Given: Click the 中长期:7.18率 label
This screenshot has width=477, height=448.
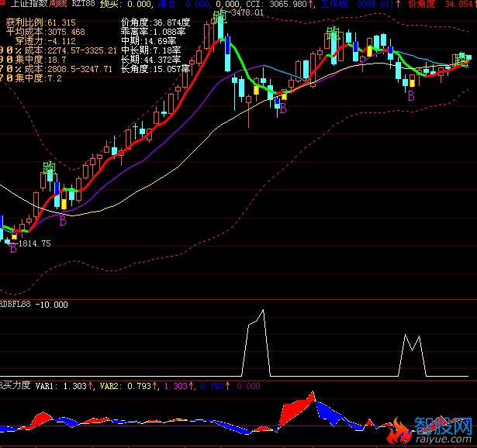Looking at the screenshot, I should point(151,50).
